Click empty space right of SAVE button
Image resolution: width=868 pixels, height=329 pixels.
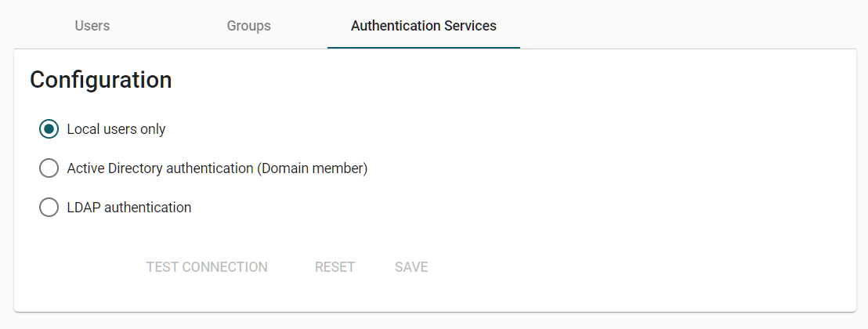coord(588,267)
